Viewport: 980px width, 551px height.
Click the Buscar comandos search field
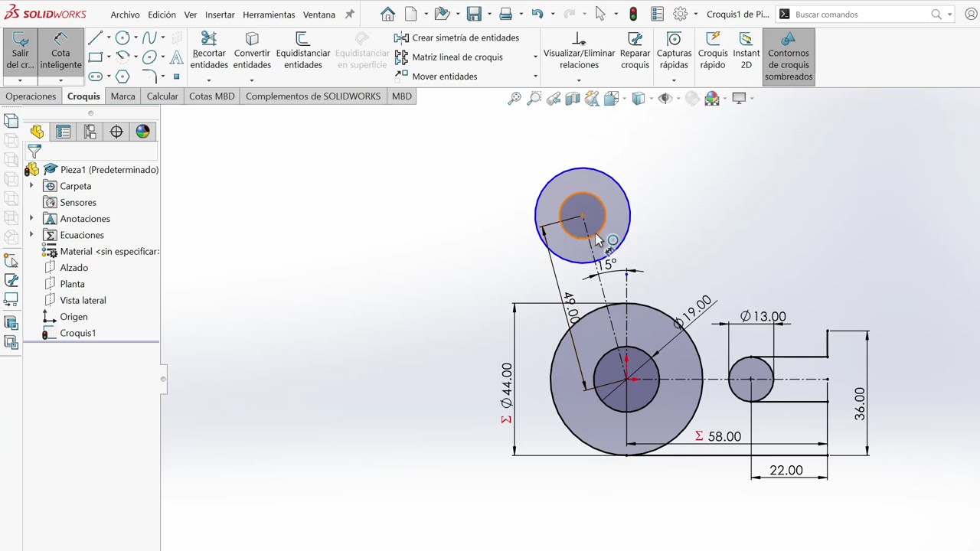(x=861, y=14)
